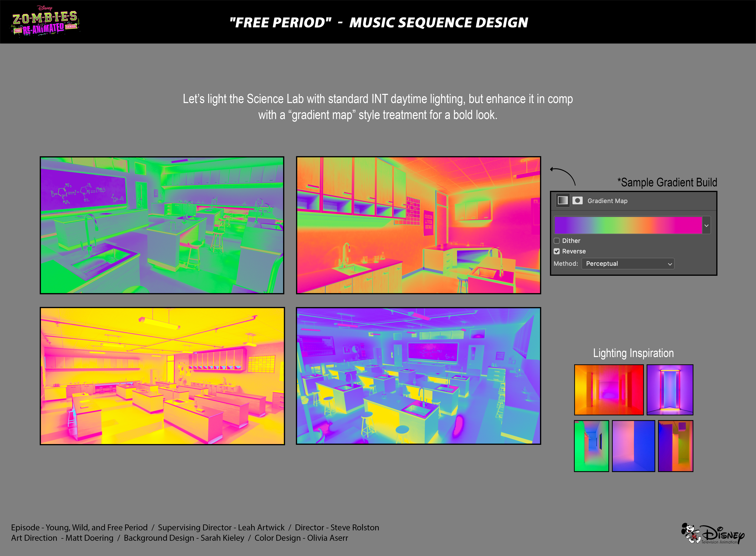This screenshot has width=756, height=556.
Task: Select the green and purple chalkboard lab image
Action: click(162, 225)
